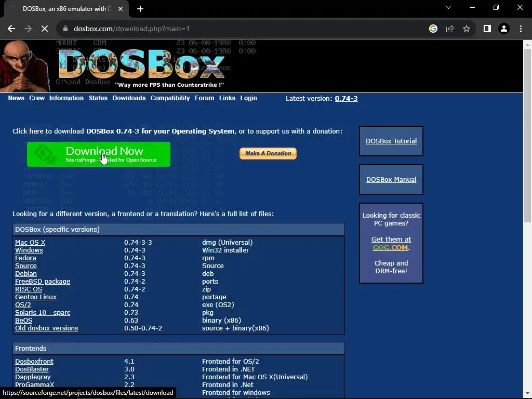Follow the Get them at GOG.COM link
The height and width of the screenshot is (399, 532).
[391, 243]
